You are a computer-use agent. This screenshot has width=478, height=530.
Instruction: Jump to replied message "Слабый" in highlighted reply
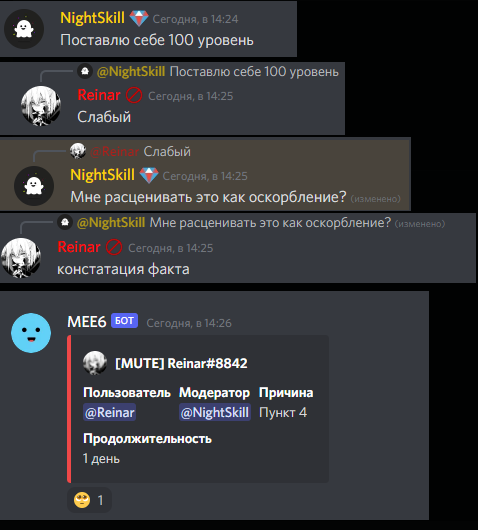point(167,151)
